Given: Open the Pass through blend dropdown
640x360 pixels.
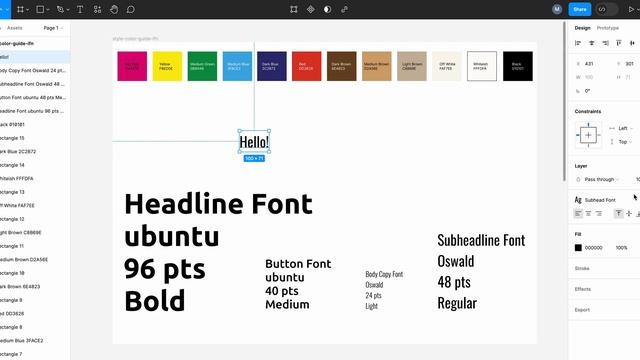Looking at the screenshot, I should (x=601, y=179).
